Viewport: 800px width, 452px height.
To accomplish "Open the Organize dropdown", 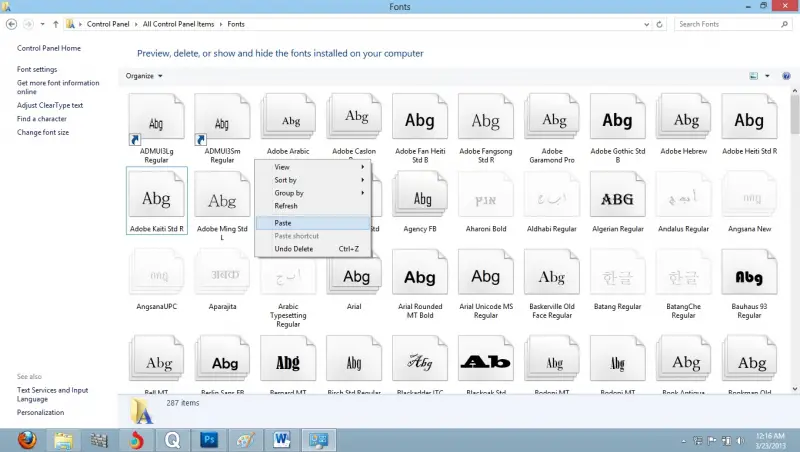I will 144,76.
